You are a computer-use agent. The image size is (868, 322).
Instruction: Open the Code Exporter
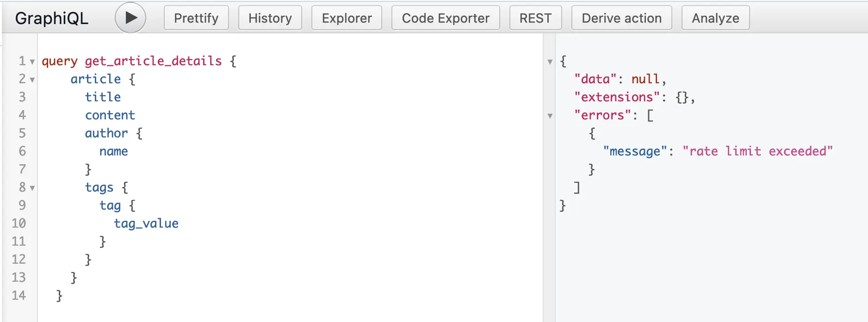(446, 18)
